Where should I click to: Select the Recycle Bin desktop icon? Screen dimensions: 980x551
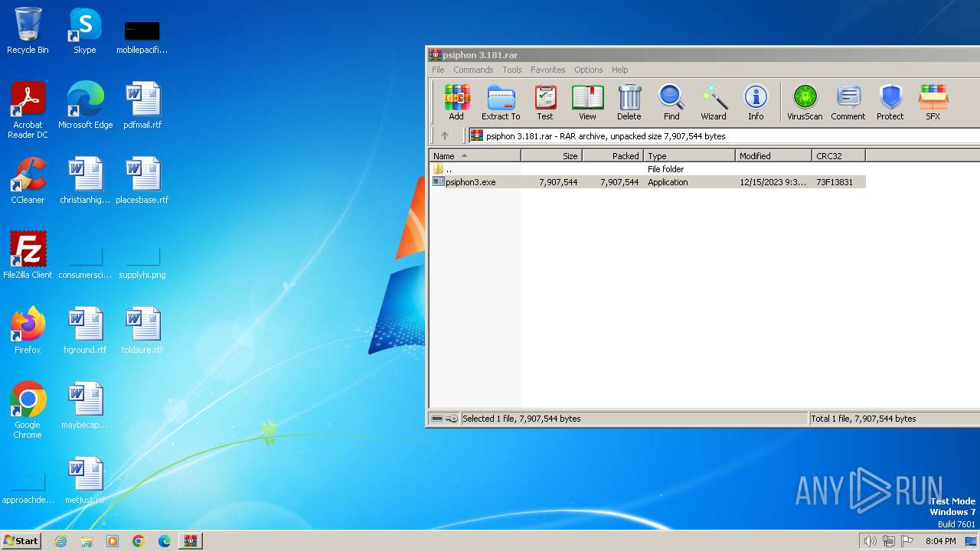click(28, 31)
